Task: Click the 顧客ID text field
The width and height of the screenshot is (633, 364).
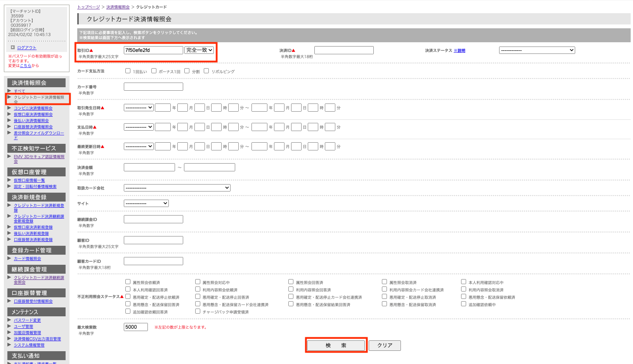Action: click(x=153, y=240)
